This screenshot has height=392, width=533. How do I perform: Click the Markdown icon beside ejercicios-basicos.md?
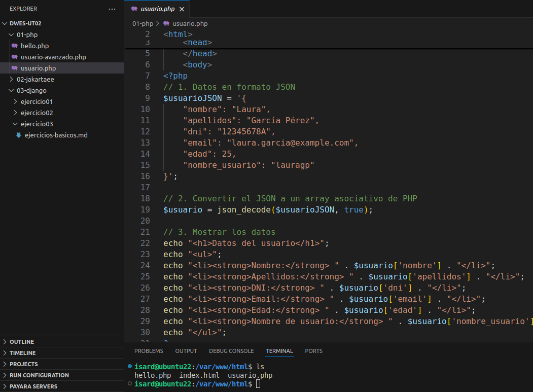pos(19,135)
